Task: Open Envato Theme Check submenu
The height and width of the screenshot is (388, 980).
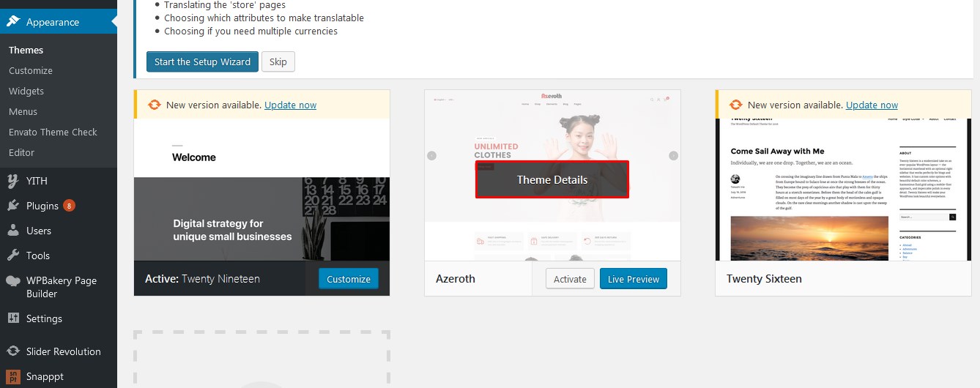Action: coord(53,133)
